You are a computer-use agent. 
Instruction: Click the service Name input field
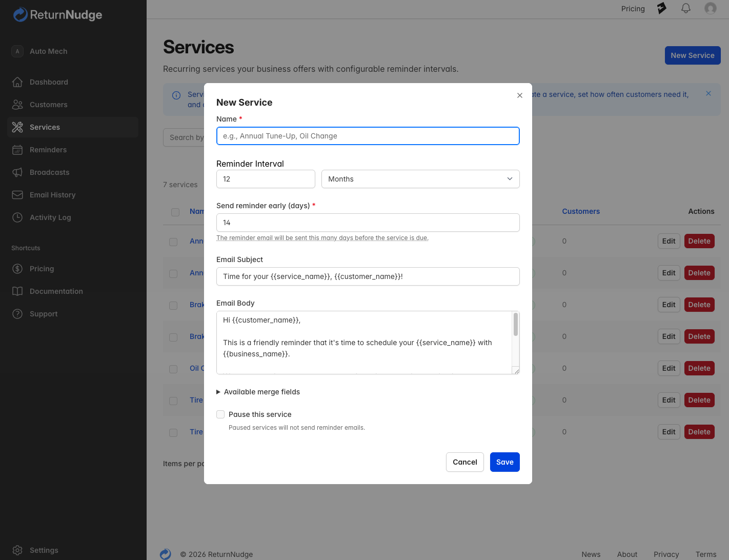(x=368, y=136)
